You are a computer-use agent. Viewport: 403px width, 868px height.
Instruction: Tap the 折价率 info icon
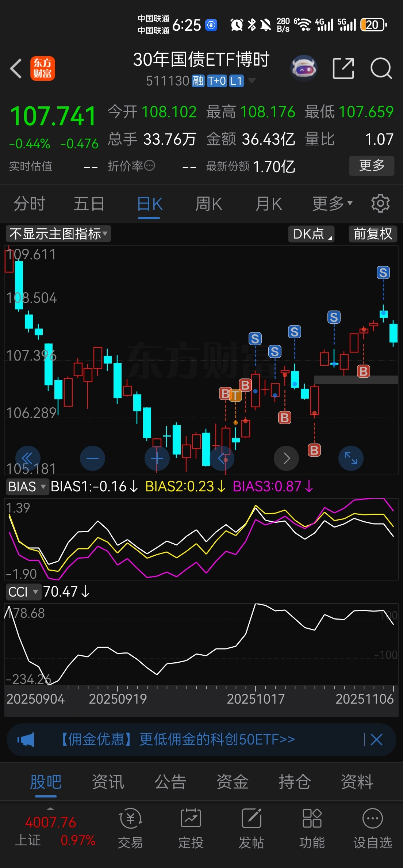[150, 165]
